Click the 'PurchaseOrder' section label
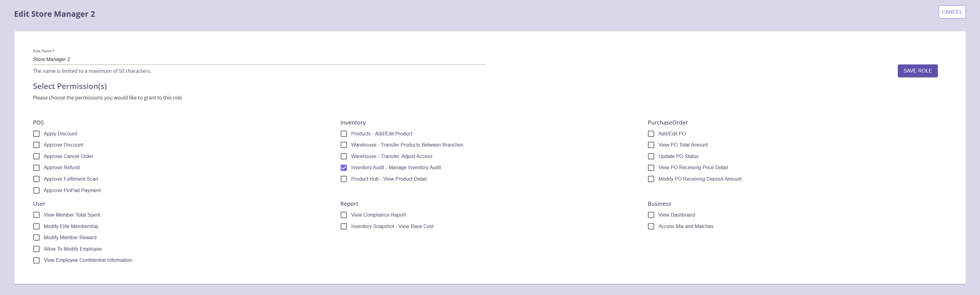This screenshot has height=295, width=980. (668, 122)
